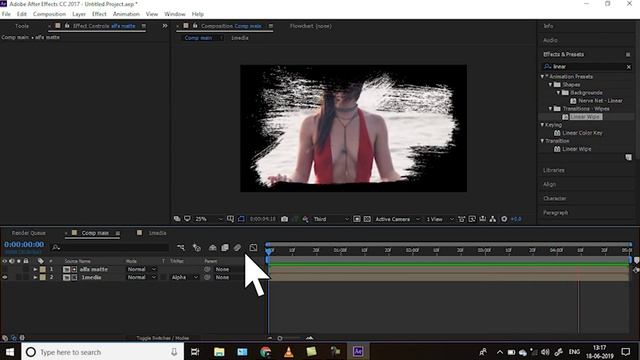Open the Active Camera view dropdown
Screen dimensions: 640x360
(398, 219)
